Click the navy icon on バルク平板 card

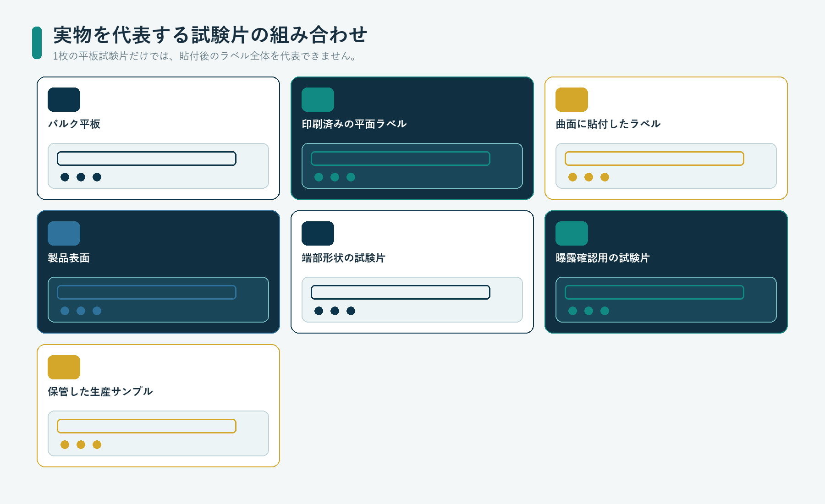(x=64, y=99)
